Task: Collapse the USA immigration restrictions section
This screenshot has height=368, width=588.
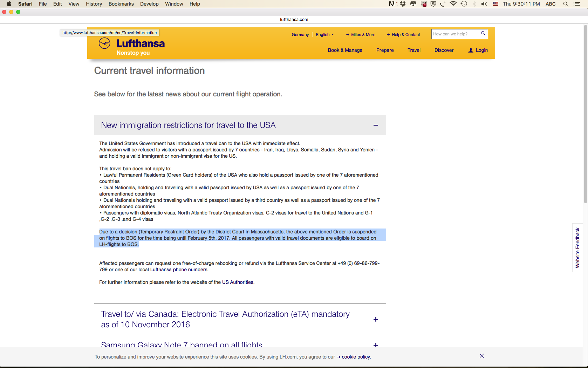Action: 376,125
